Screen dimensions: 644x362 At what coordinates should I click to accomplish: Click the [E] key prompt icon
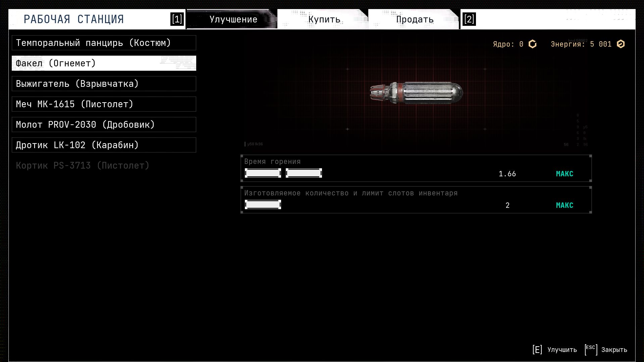537,350
